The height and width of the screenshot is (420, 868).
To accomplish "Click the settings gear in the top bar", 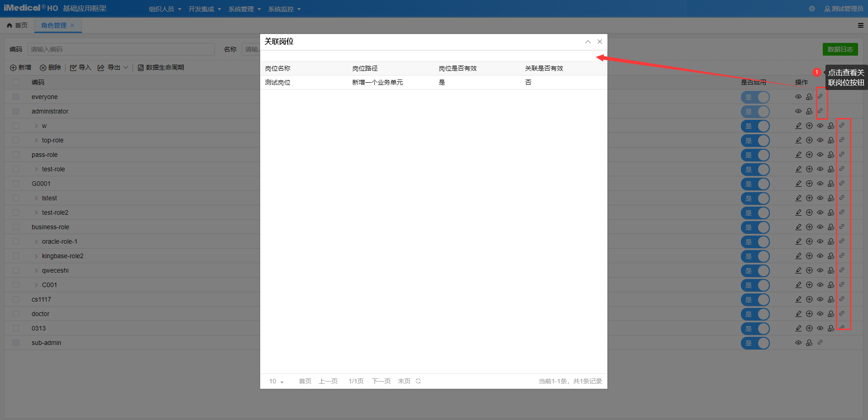I will (x=812, y=9).
